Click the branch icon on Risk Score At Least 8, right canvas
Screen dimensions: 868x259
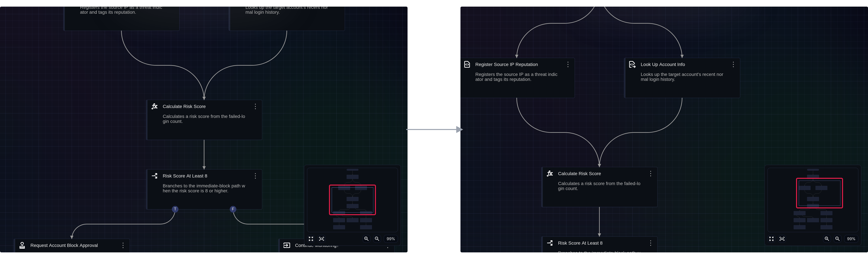tap(550, 243)
